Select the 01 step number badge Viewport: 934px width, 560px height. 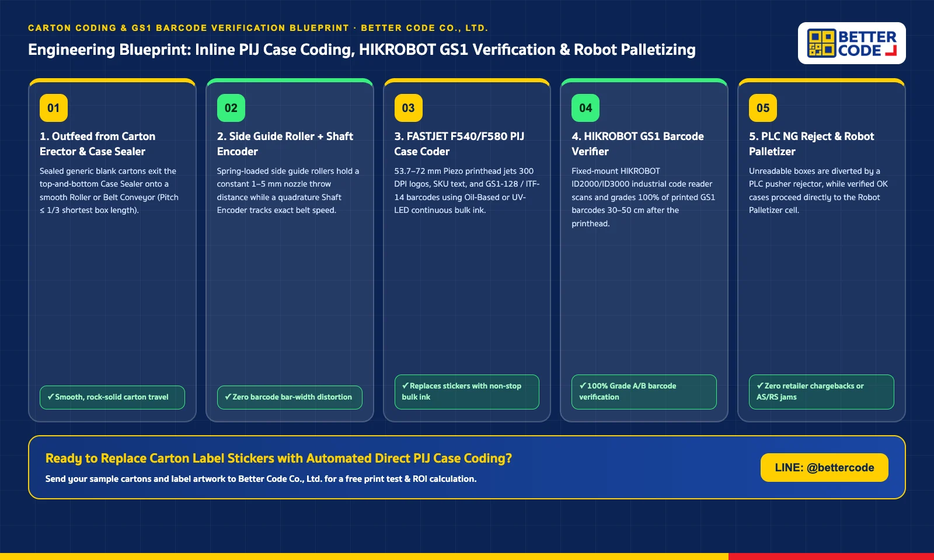(x=54, y=108)
